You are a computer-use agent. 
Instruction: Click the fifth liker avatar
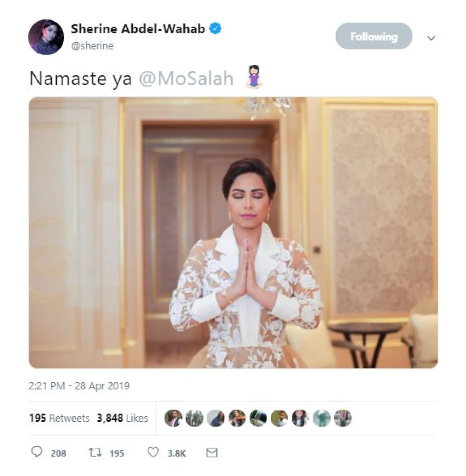coord(258,418)
